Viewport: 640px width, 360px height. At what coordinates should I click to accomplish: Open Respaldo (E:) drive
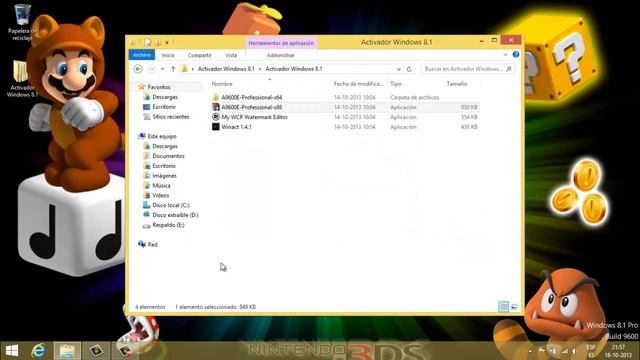tap(168, 225)
